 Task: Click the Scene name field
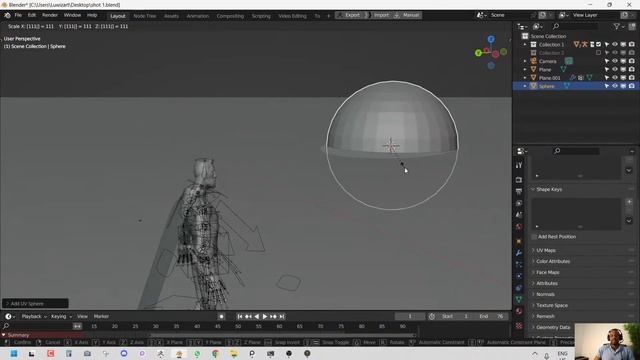(510, 15)
